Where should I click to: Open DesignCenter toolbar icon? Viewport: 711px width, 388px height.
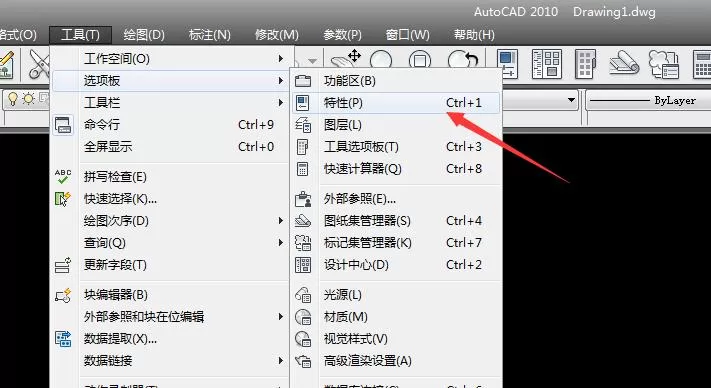(x=546, y=64)
